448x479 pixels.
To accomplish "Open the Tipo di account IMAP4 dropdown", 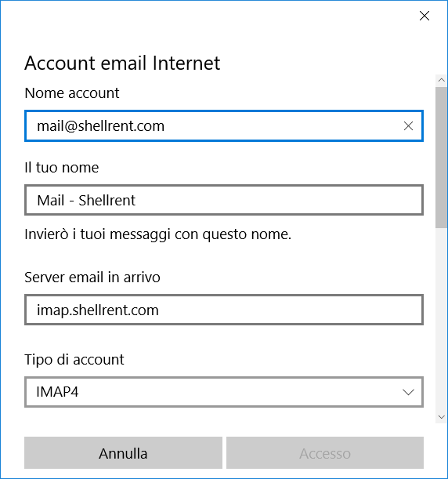I will pyautogui.click(x=224, y=392).
